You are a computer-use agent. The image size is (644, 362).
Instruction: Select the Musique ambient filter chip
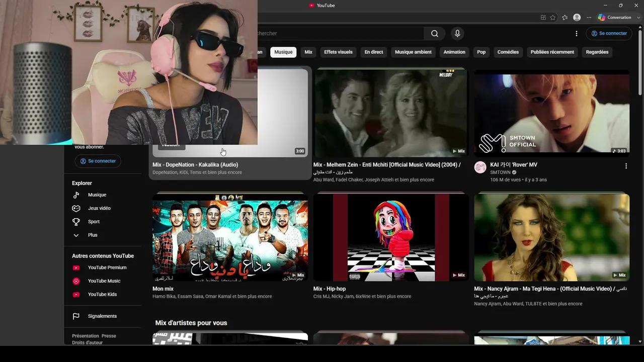413,52
